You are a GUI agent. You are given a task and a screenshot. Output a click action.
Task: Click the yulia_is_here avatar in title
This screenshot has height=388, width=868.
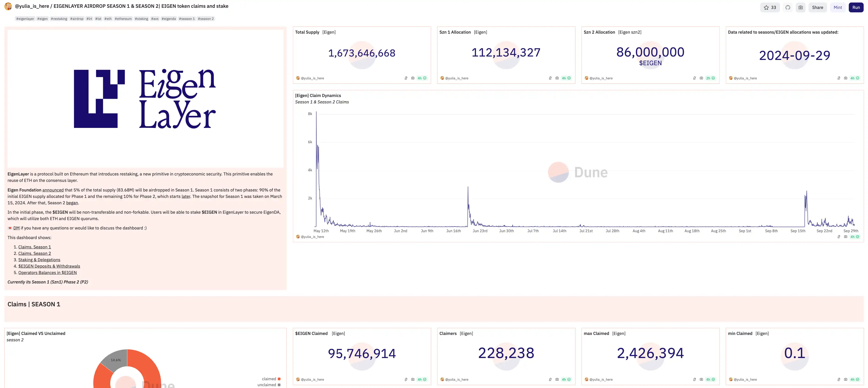click(8, 6)
